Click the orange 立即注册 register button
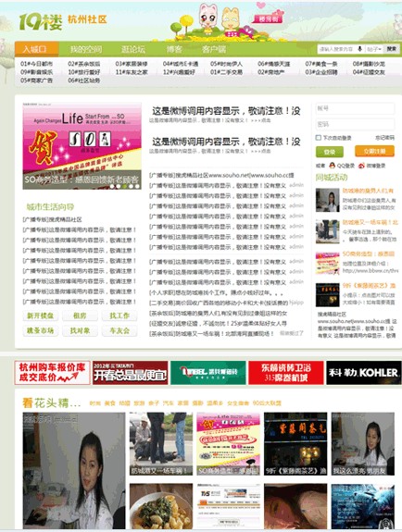This screenshot has height=532, width=402. click(374, 151)
